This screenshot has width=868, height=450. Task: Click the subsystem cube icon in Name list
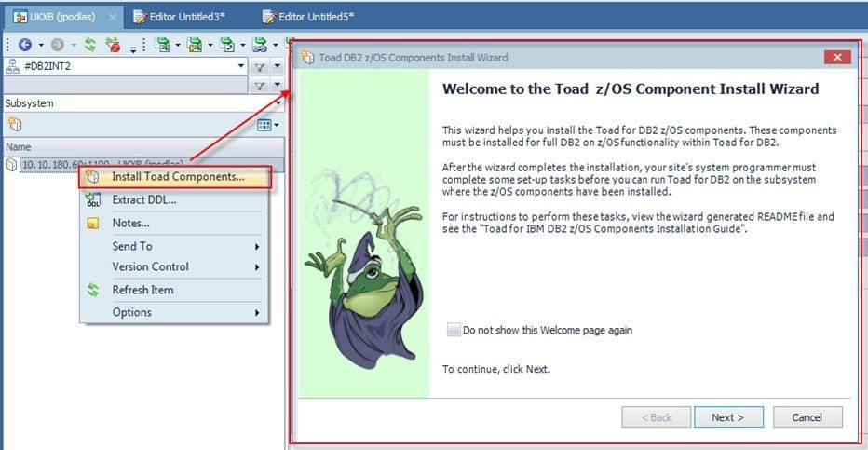click(11, 164)
